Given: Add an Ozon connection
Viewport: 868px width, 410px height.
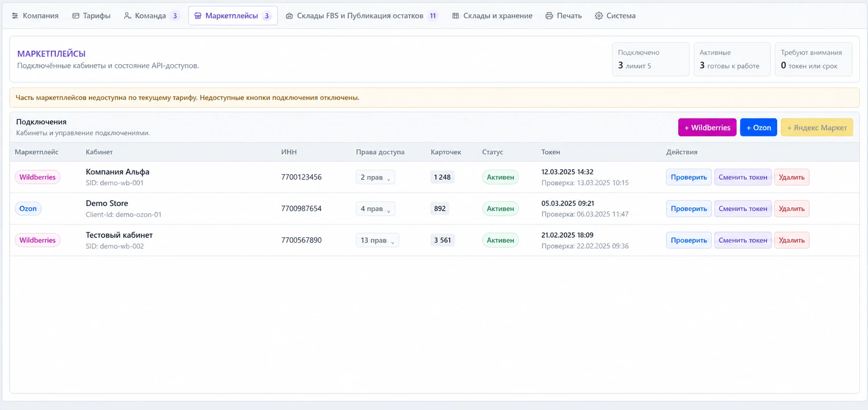Looking at the screenshot, I should tap(759, 127).
